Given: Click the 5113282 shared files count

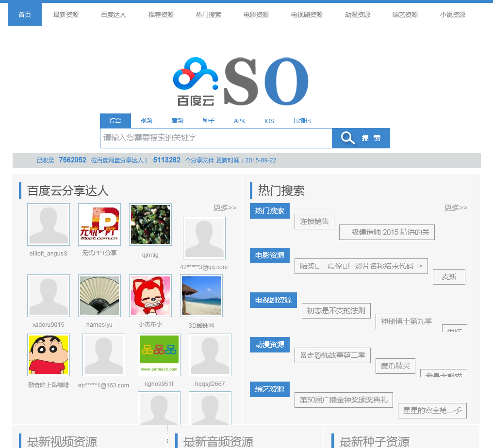Looking at the screenshot, I should [166, 160].
